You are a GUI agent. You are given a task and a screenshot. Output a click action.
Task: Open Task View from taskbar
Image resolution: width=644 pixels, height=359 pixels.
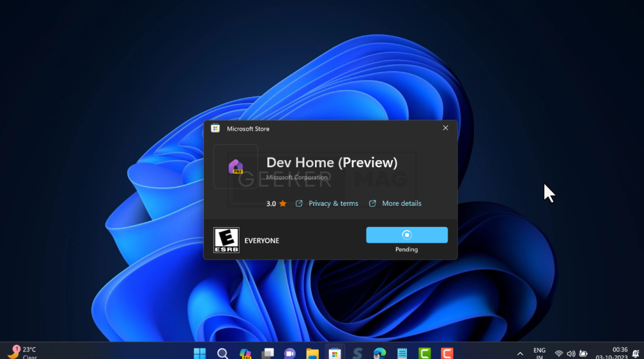coord(268,353)
